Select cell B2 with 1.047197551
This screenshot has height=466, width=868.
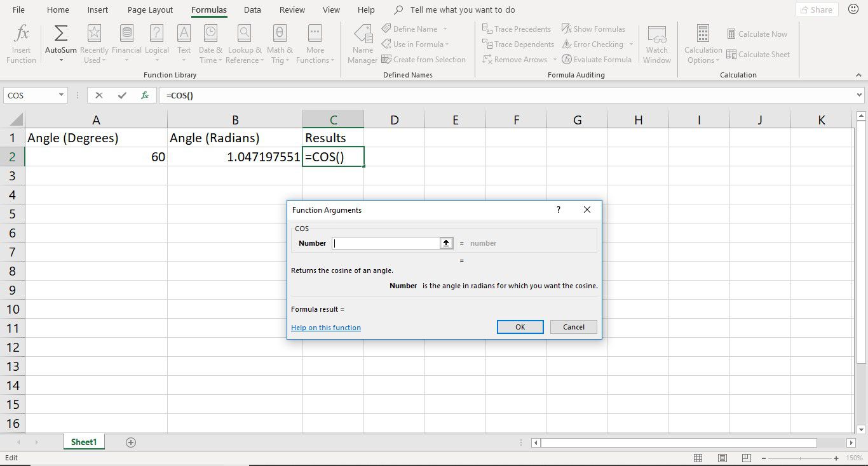235,157
